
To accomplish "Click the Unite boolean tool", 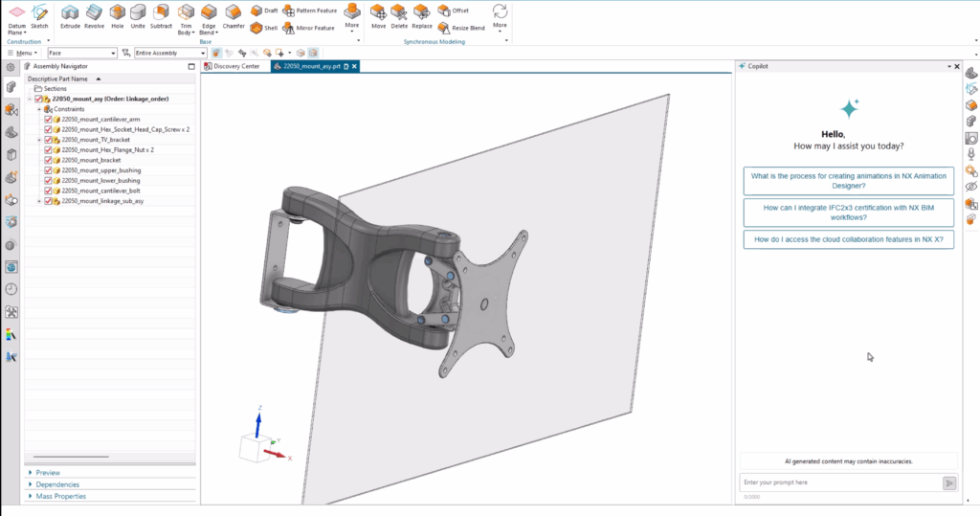I will point(138,16).
